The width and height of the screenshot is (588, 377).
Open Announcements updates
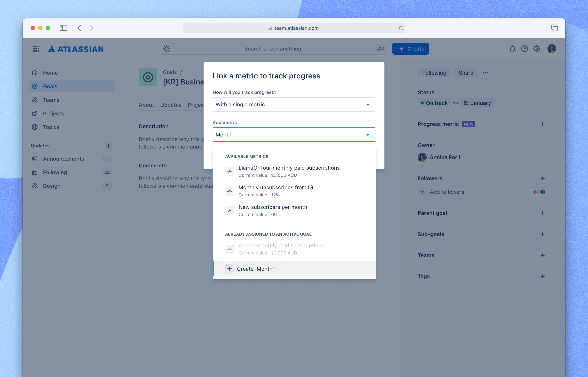tap(71, 159)
